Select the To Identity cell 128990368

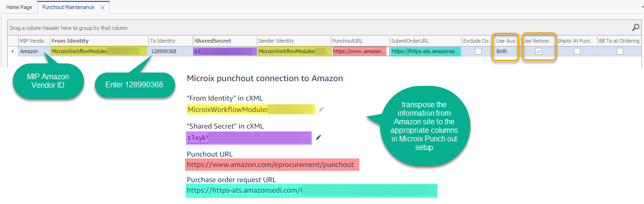coord(170,51)
